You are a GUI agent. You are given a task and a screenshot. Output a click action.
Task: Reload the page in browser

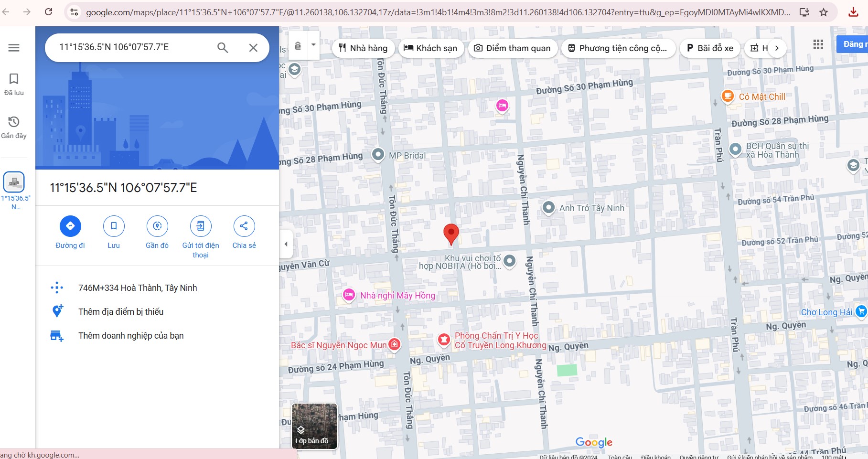48,12
